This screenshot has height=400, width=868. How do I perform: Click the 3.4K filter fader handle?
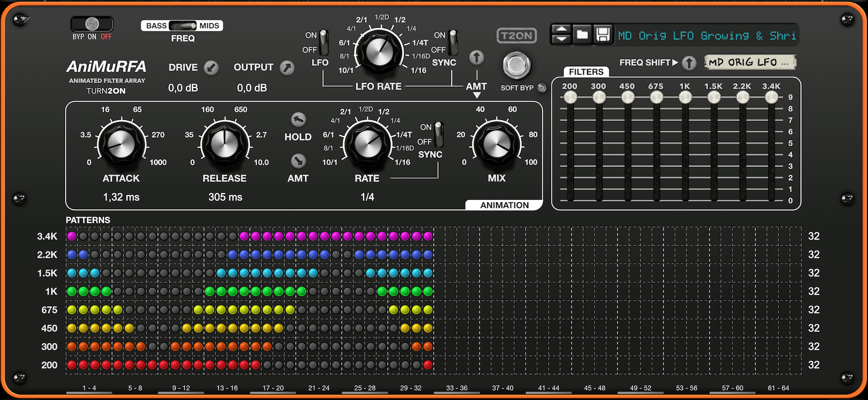tap(771, 97)
